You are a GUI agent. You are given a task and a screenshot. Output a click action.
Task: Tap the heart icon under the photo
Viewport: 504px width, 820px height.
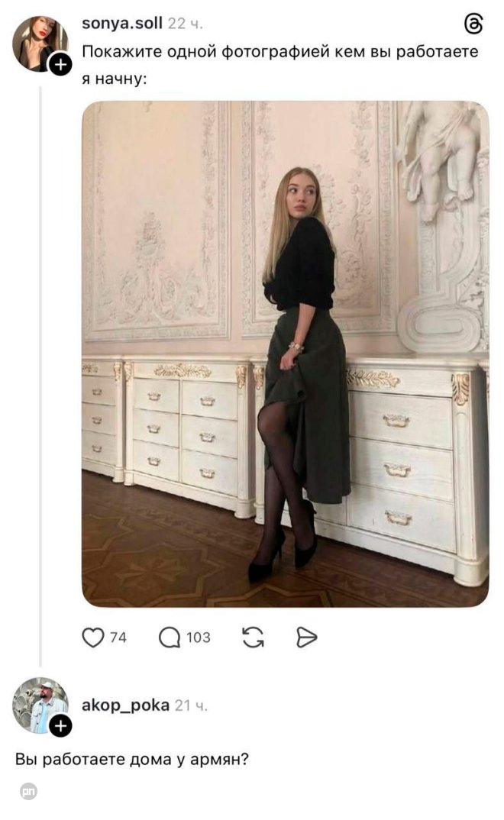click(x=92, y=635)
